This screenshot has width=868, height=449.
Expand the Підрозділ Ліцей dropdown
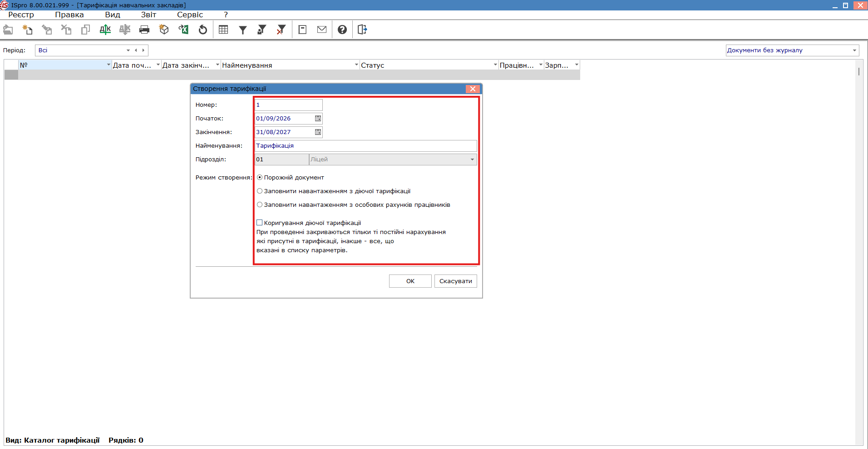pyautogui.click(x=472, y=160)
